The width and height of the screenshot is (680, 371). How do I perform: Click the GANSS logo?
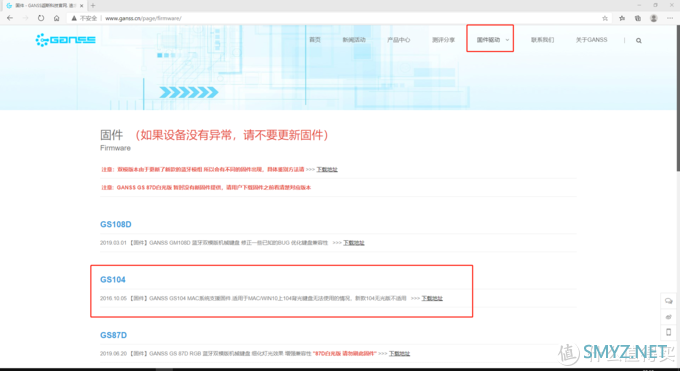click(x=65, y=40)
